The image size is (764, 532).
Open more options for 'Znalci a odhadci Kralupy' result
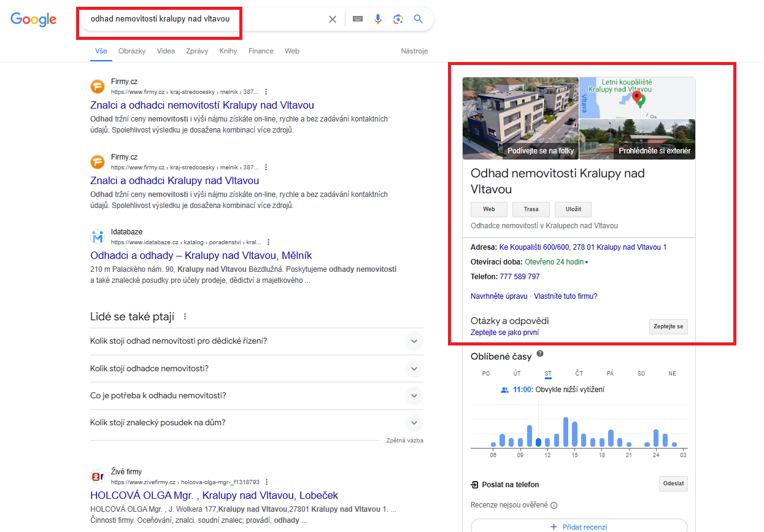tap(266, 167)
